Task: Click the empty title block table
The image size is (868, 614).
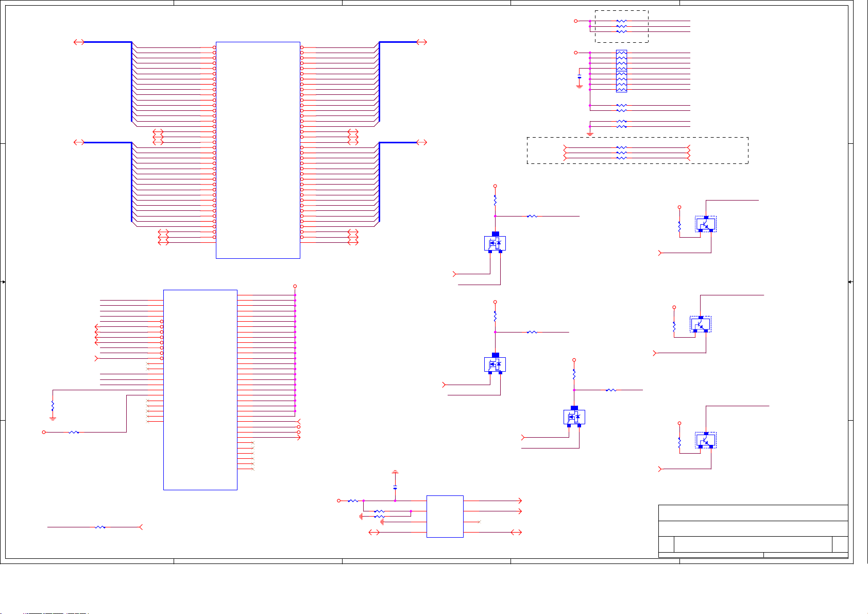Action: [753, 531]
